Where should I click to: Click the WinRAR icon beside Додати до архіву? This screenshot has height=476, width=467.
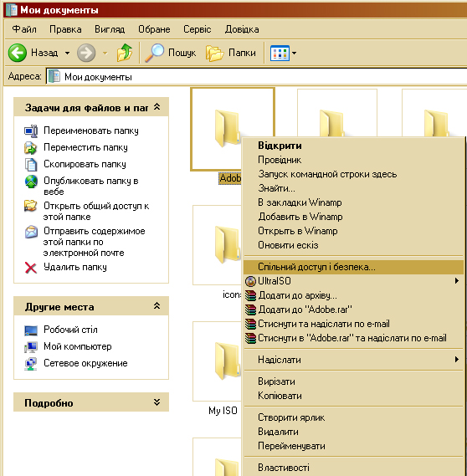pyautogui.click(x=250, y=295)
